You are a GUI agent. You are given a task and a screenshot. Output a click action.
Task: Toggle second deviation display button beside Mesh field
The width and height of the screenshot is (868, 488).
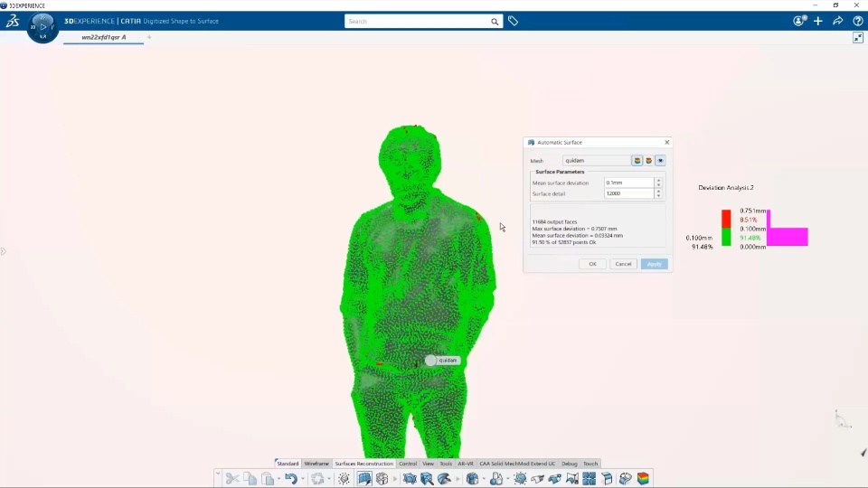(649, 161)
